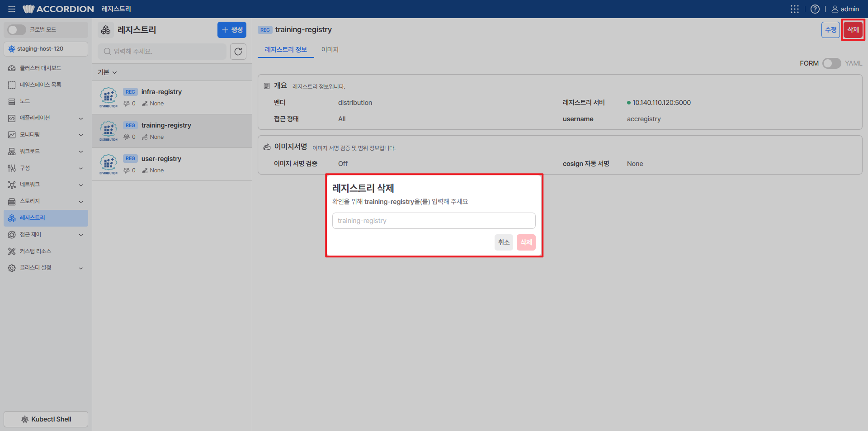Click the 레지스트리 header icon
The width and height of the screenshot is (868, 431).
click(x=106, y=30)
